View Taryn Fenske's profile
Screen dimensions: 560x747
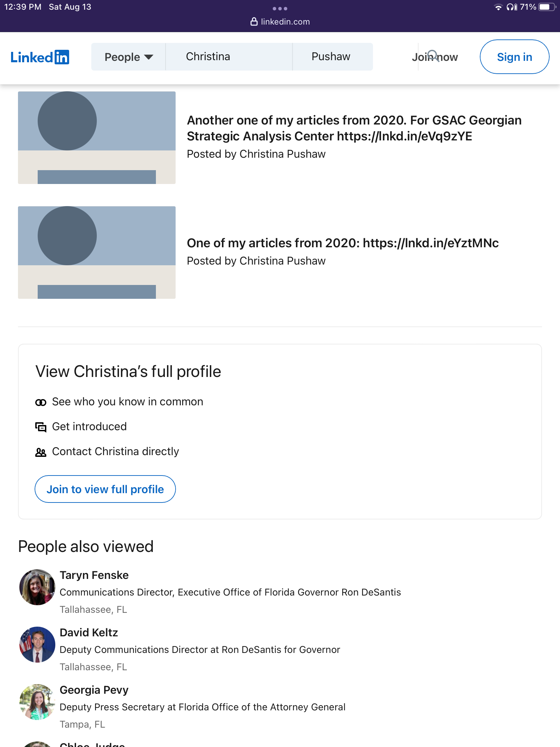[94, 575]
